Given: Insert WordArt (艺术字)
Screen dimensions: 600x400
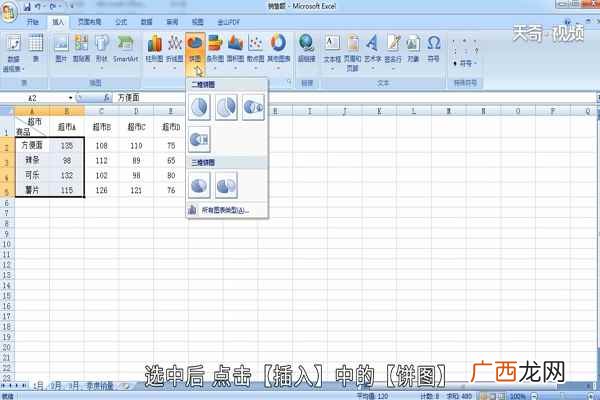Looking at the screenshot, I should (x=373, y=52).
